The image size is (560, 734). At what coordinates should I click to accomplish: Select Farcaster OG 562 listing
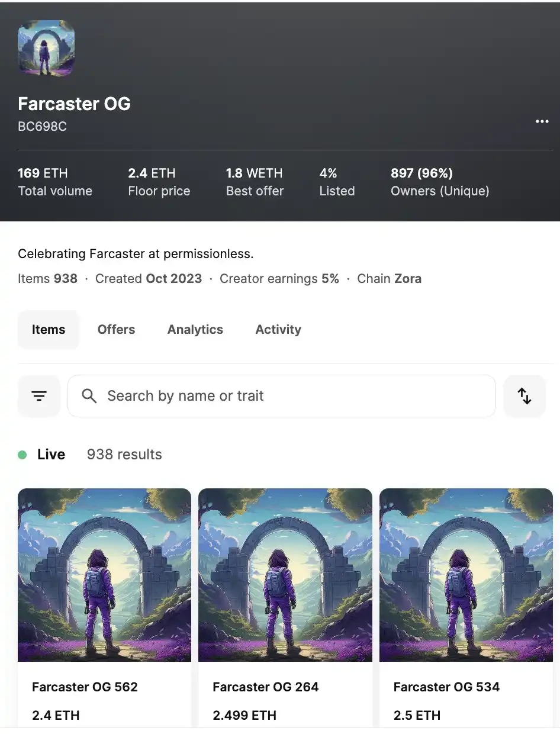[104, 604]
